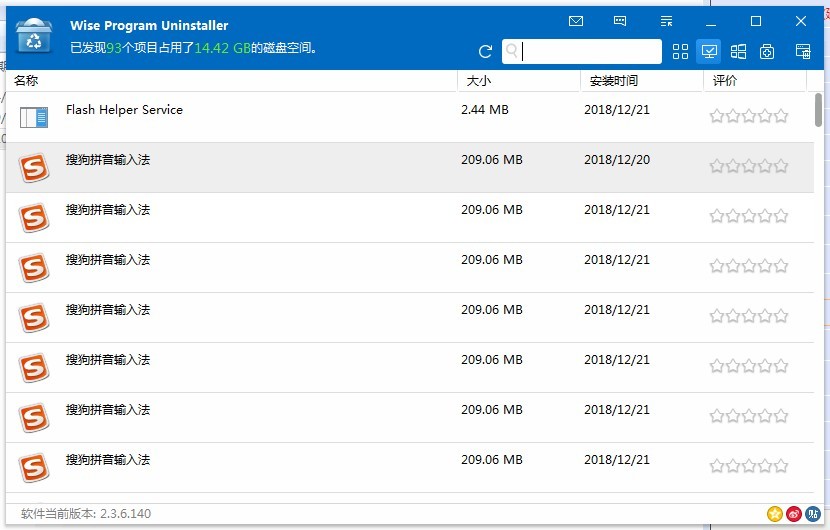Refresh the installed programs list
The image size is (830, 530).
(485, 51)
